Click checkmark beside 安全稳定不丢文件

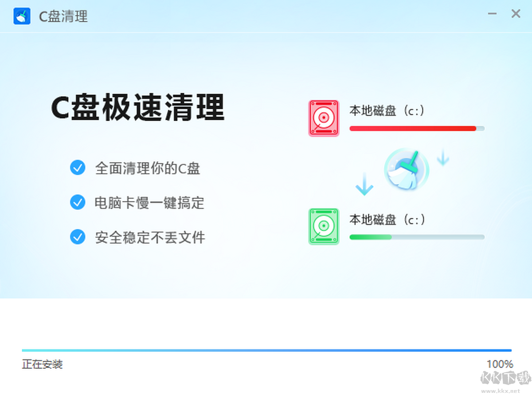[x=78, y=237]
